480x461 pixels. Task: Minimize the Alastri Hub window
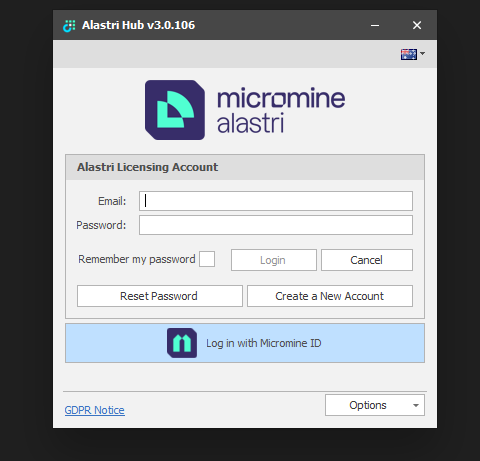(375, 25)
